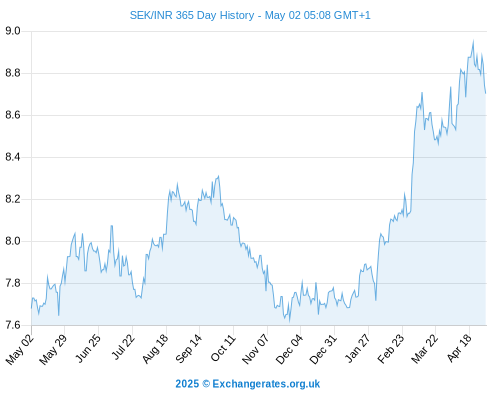Open the Exchangerates.org.uk link
This screenshot has height=400, width=495.
(266, 384)
